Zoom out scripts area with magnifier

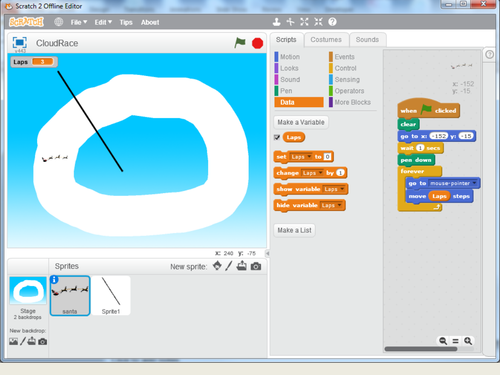pos(443,341)
